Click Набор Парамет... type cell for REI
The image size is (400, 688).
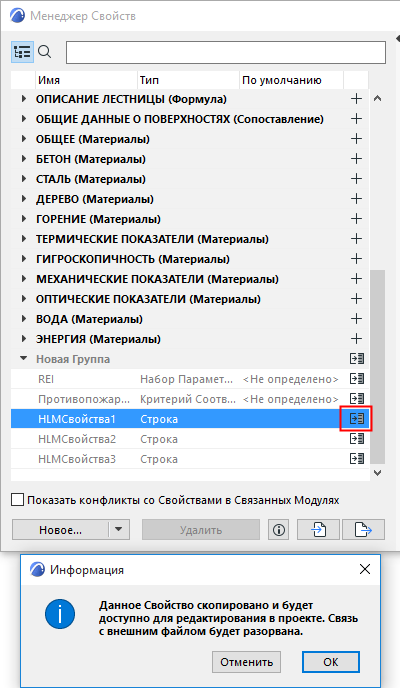click(186, 379)
